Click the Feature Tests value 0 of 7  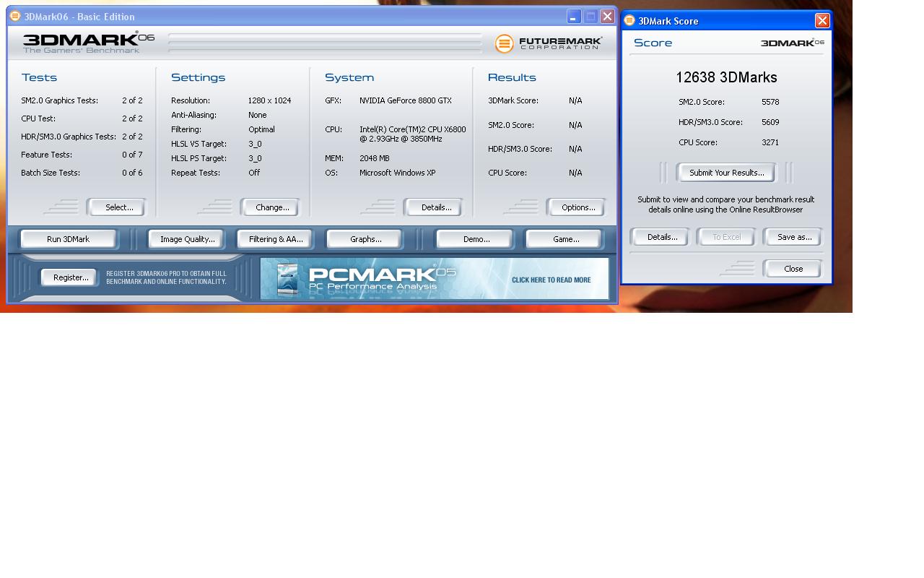(132, 155)
